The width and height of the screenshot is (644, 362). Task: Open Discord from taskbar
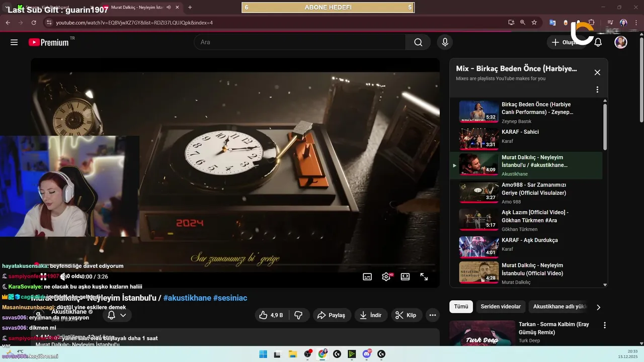point(367,354)
